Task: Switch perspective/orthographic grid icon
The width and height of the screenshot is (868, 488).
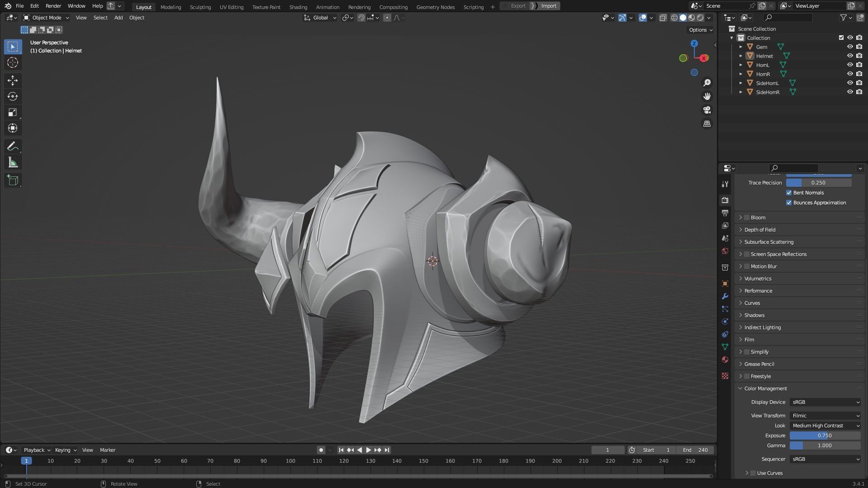Action: coord(707,123)
